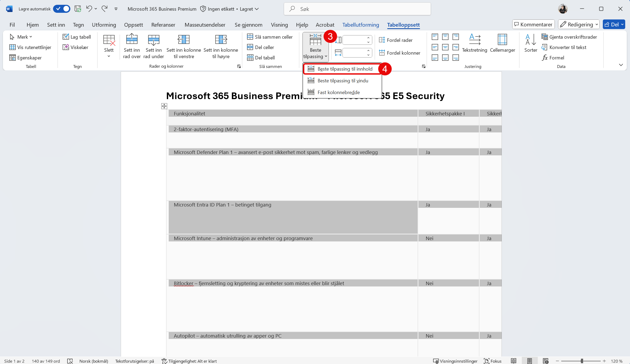Align cell content top left

[x=435, y=37]
